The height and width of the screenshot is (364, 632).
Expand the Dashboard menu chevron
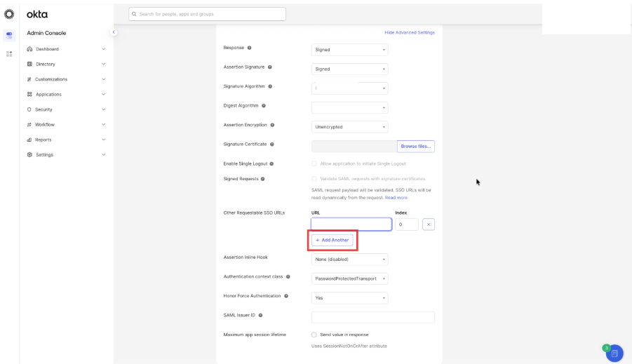click(104, 49)
